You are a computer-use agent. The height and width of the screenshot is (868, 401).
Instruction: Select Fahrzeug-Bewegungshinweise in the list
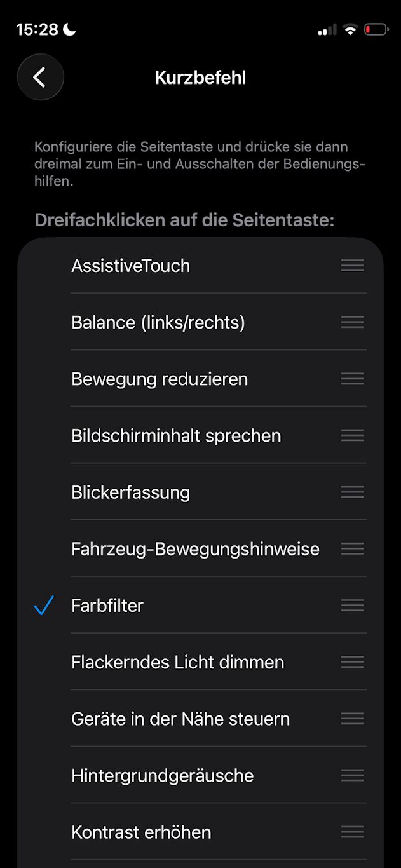(x=195, y=549)
